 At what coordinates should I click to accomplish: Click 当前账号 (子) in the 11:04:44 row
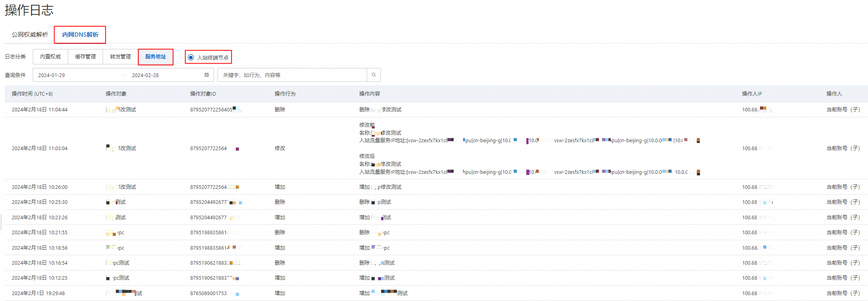click(843, 109)
